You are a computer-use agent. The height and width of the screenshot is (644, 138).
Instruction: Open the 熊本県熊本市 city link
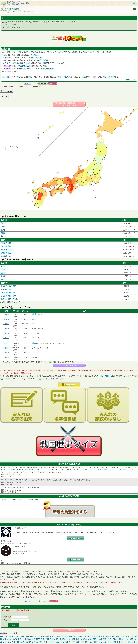6,243
